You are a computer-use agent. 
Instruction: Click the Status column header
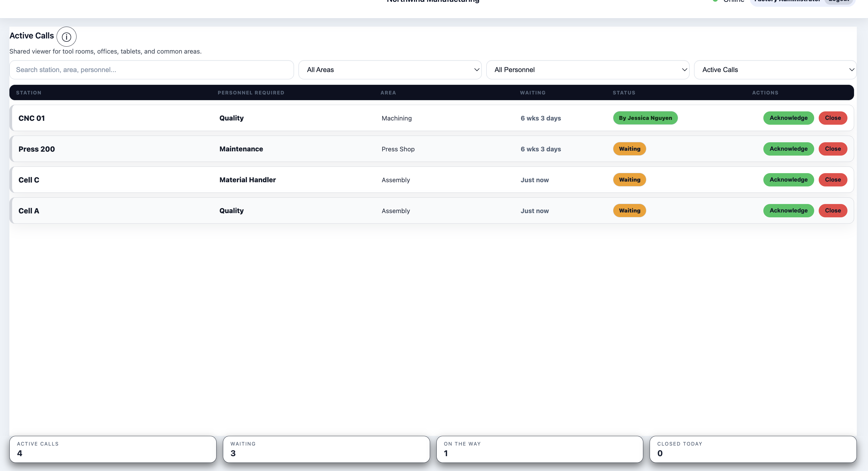624,93
